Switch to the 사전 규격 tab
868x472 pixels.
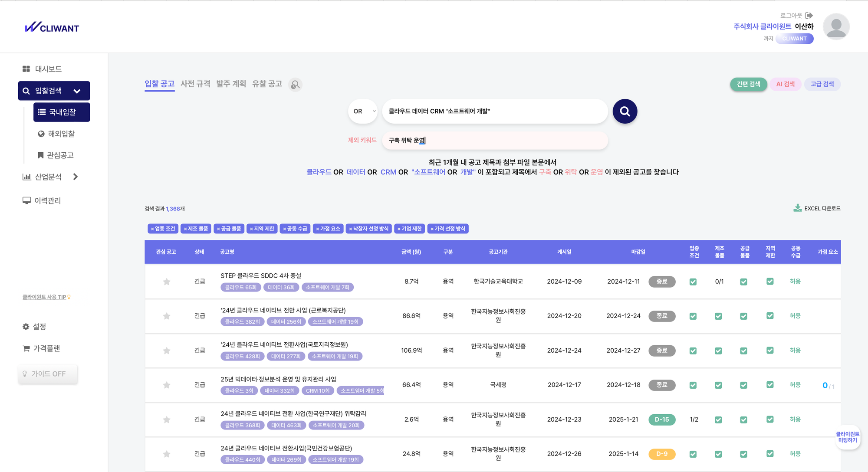[x=195, y=84]
